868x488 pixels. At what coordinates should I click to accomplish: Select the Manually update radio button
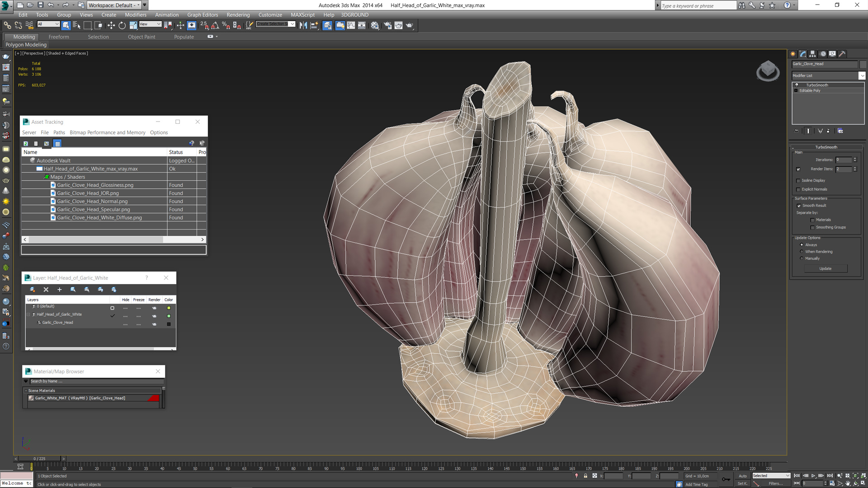802,258
